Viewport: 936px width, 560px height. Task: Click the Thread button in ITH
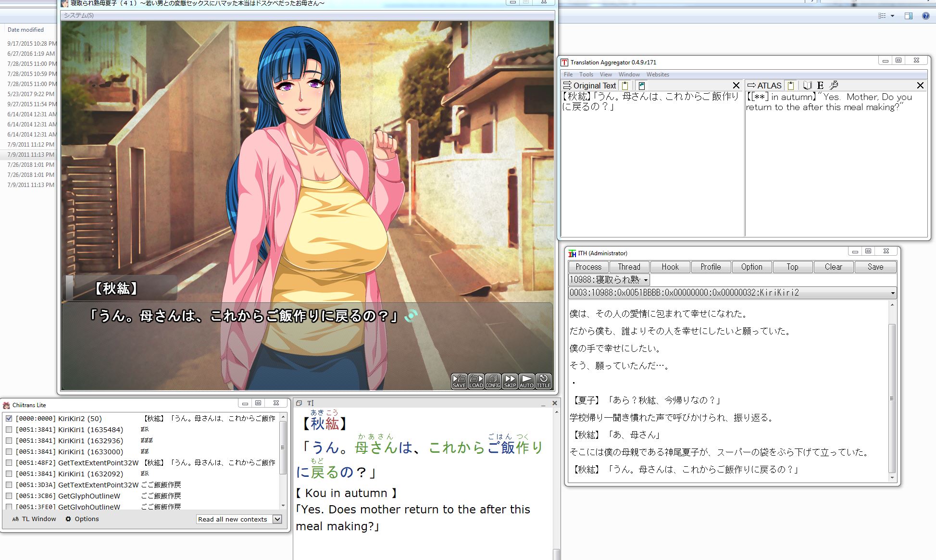629,267
